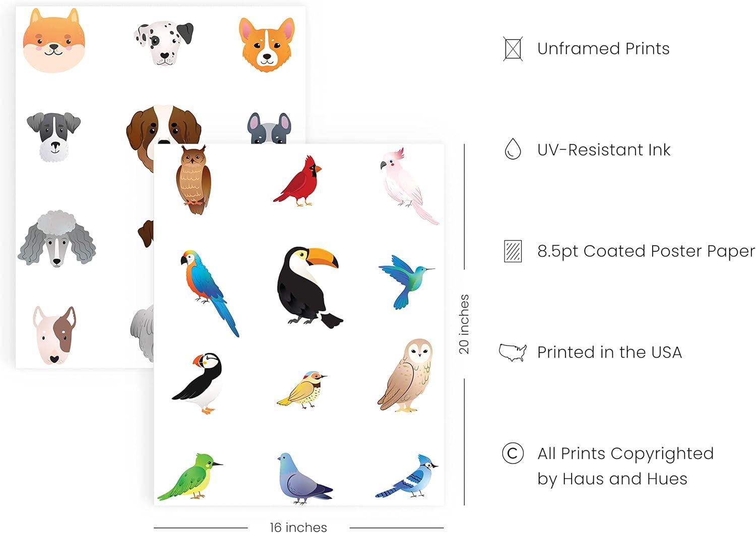The image size is (756, 533).
Task: Click the coated poster paper hatched icon
Action: [x=513, y=251]
